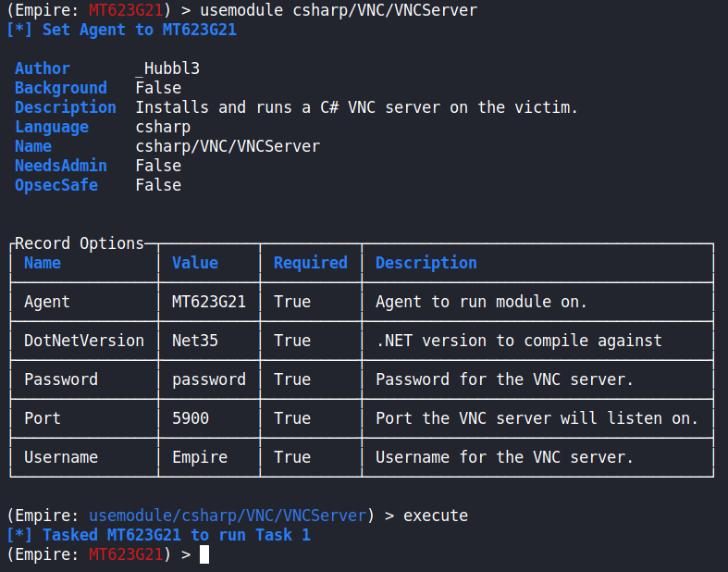
Task: Click 'Port the VNC server will listen on.'
Action: point(537,418)
